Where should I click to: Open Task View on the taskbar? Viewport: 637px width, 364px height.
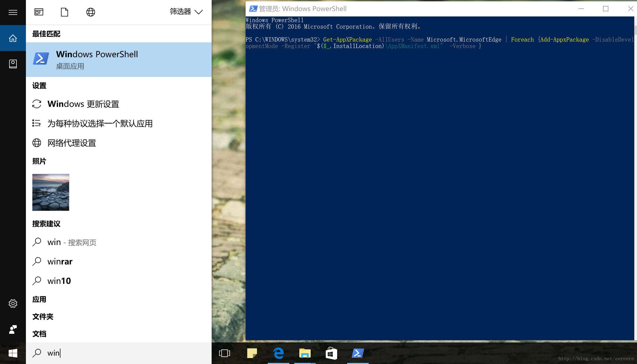(x=225, y=353)
